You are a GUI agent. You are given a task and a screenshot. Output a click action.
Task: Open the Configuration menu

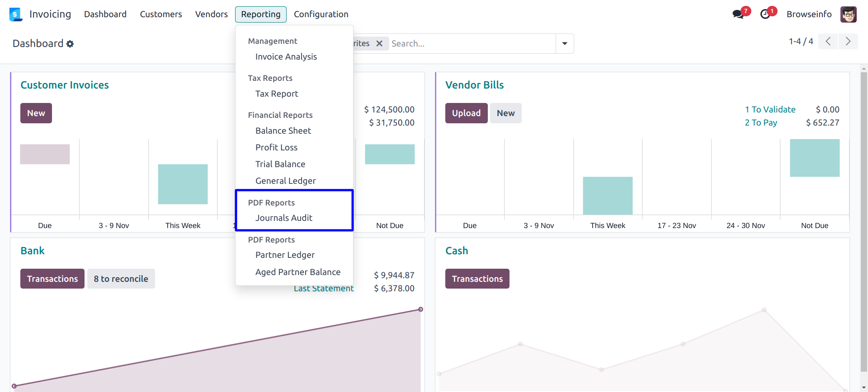pyautogui.click(x=321, y=14)
